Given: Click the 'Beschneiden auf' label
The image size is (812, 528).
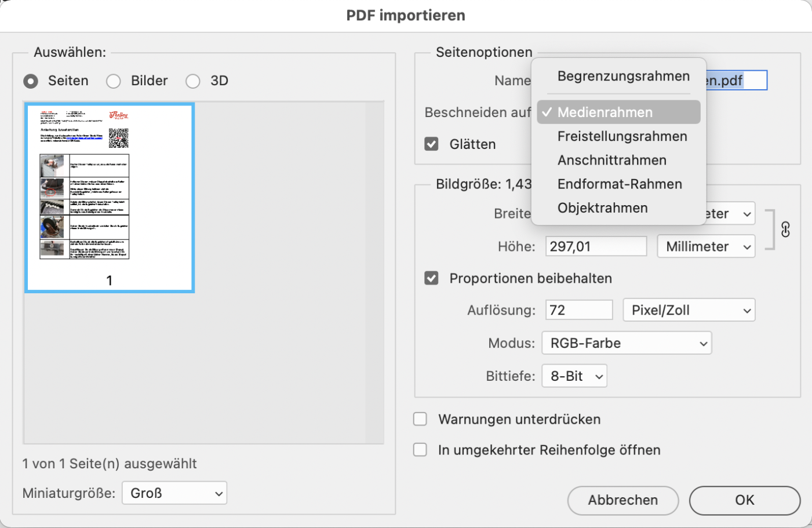Looking at the screenshot, I should (x=478, y=112).
